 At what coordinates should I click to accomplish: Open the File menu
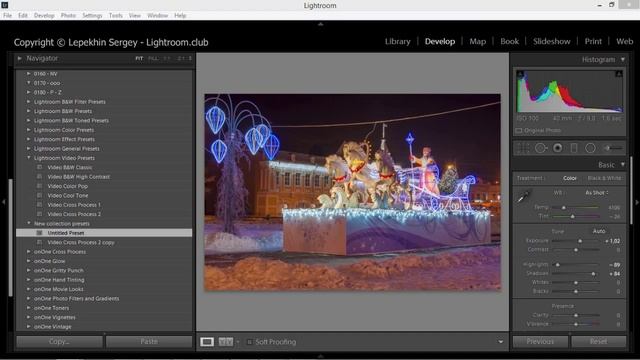pos(7,16)
